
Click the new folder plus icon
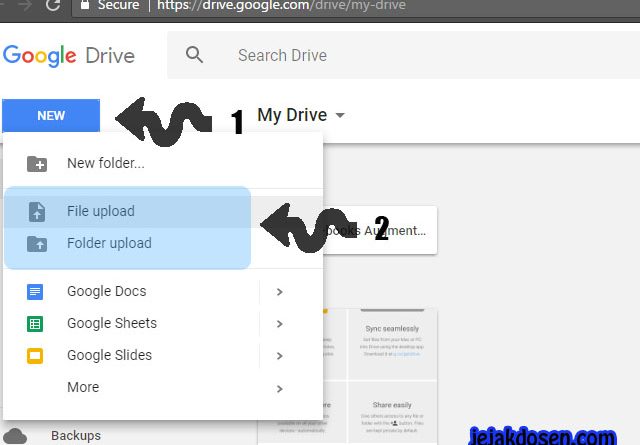click(x=37, y=164)
